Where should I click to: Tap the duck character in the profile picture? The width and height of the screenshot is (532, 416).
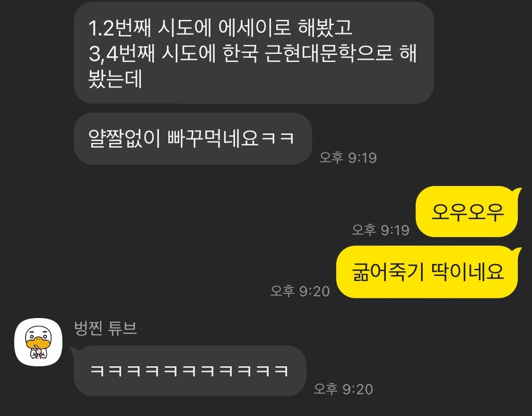click(x=38, y=342)
